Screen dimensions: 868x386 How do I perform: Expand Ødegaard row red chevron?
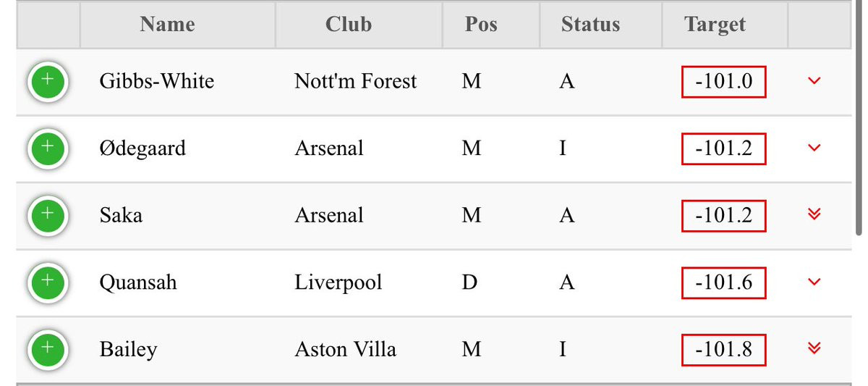click(x=814, y=148)
